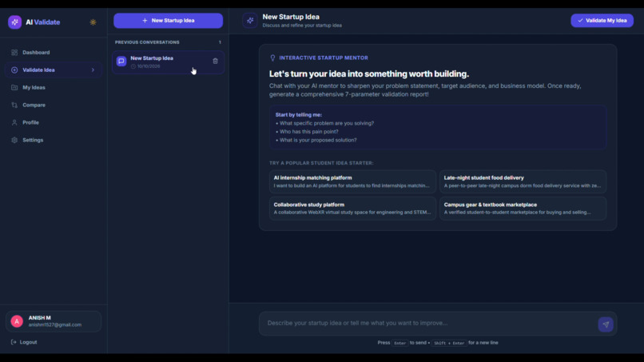Viewport: 644px width, 362px height.
Task: Click 'What is your proposed solution?' text
Action: coord(318,140)
